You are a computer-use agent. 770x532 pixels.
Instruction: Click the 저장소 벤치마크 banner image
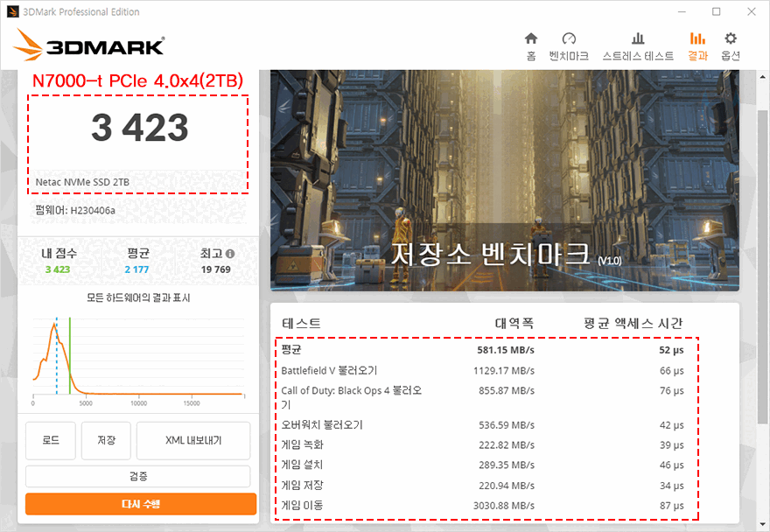click(504, 180)
